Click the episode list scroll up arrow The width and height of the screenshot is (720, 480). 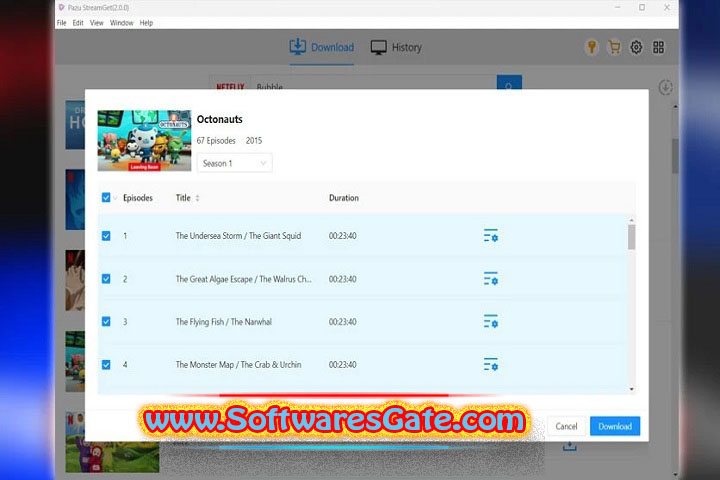[x=632, y=220]
